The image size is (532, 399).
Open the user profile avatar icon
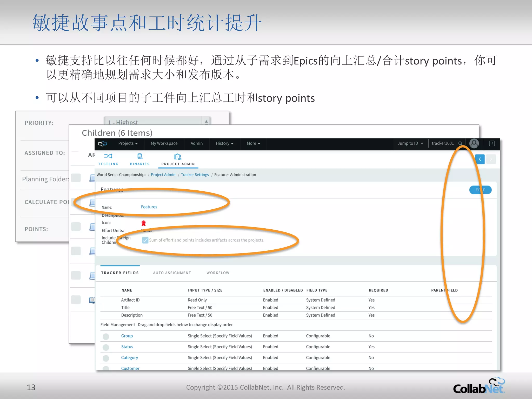(x=474, y=143)
